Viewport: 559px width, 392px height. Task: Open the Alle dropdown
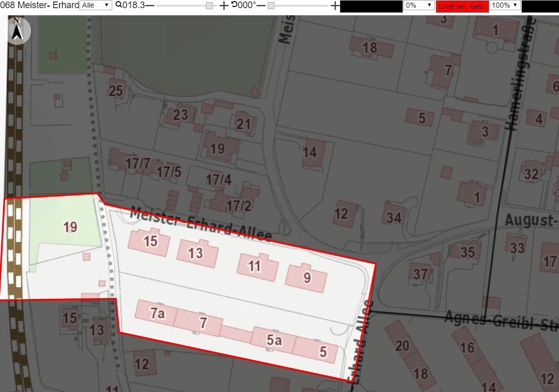point(96,5)
